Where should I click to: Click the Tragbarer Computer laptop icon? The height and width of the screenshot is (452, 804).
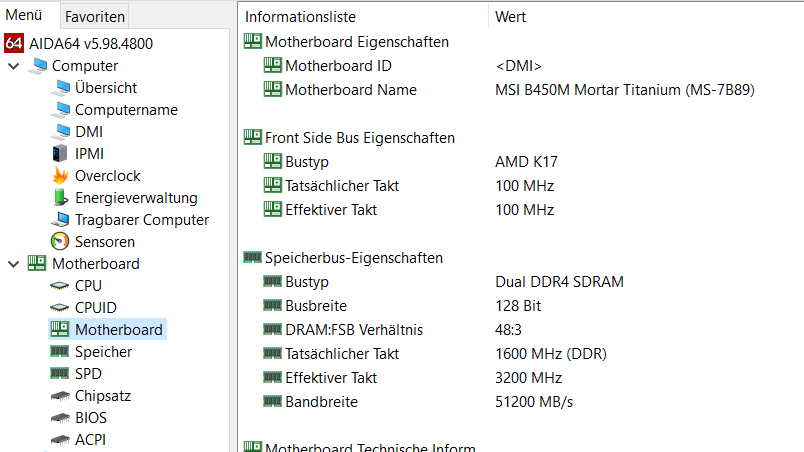[x=61, y=220]
